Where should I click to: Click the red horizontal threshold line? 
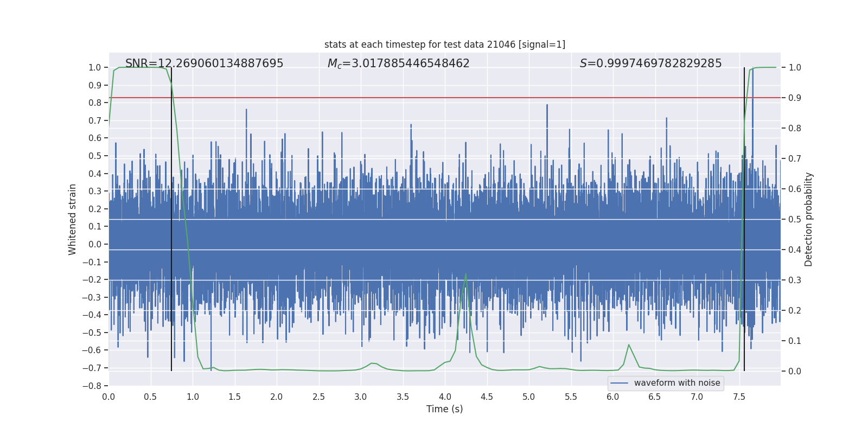[x=445, y=98]
